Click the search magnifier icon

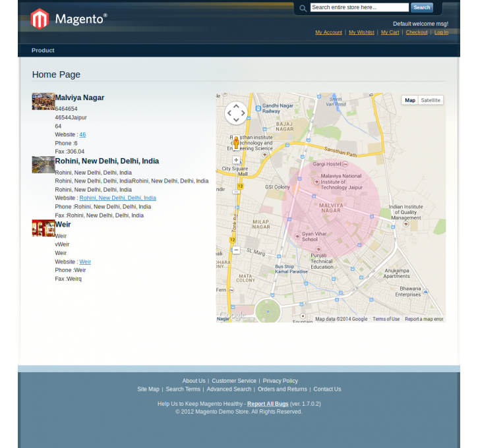click(x=303, y=8)
